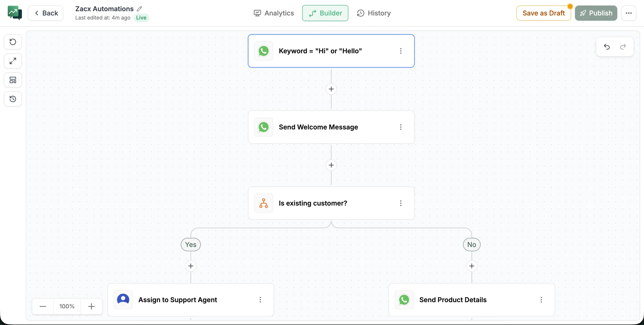This screenshot has width=644, height=325.
Task: Open options menu on Keyword node
Action: 401,51
